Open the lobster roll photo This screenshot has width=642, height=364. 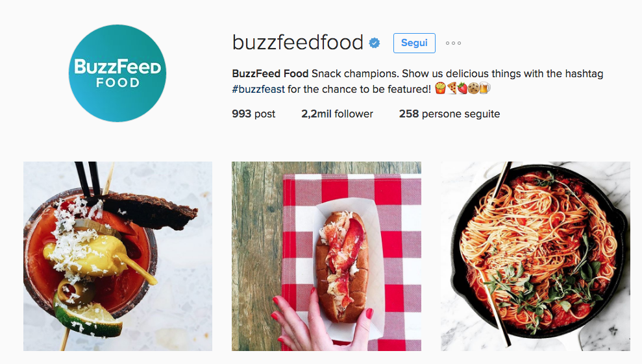coord(327,256)
